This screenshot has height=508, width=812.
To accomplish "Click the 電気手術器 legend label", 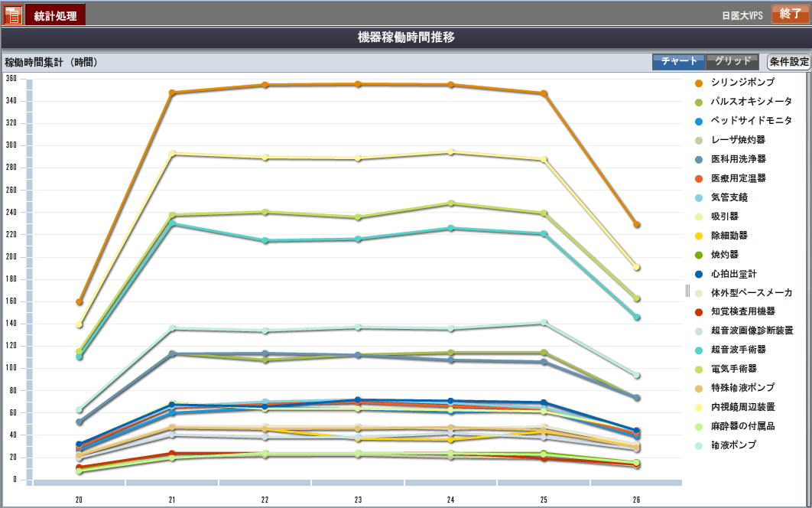I will (733, 369).
